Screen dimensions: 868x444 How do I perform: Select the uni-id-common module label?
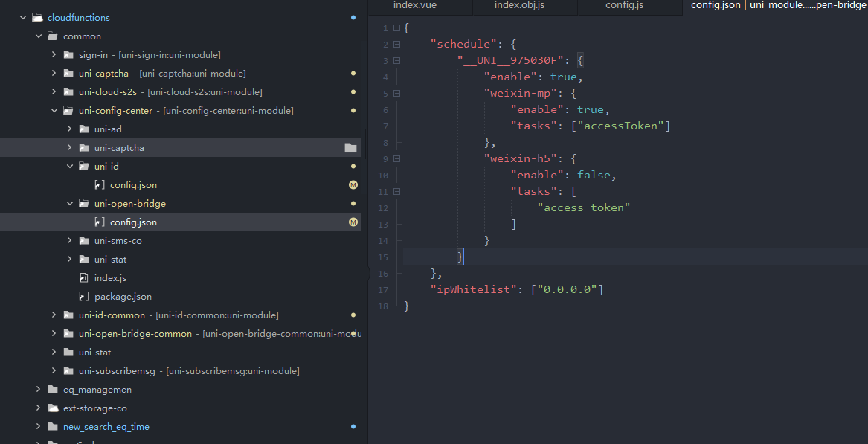coord(112,315)
